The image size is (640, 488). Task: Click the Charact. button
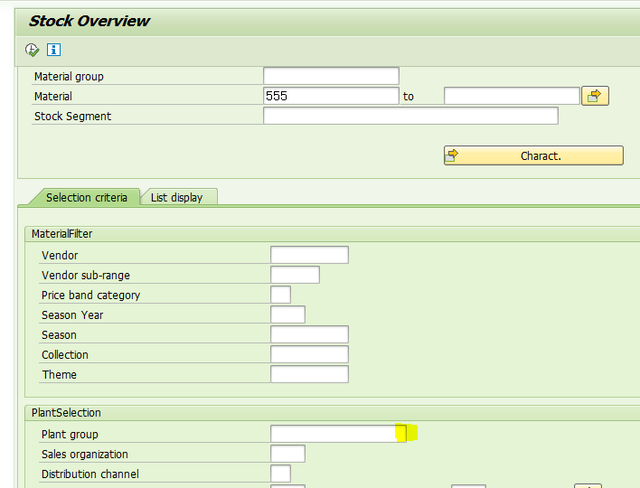tap(533, 155)
